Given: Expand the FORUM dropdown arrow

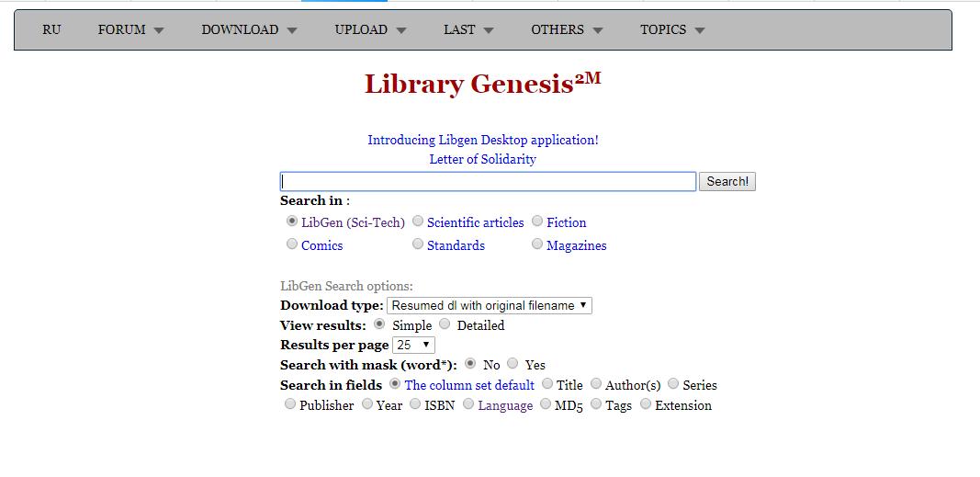Looking at the screenshot, I should 159,30.
